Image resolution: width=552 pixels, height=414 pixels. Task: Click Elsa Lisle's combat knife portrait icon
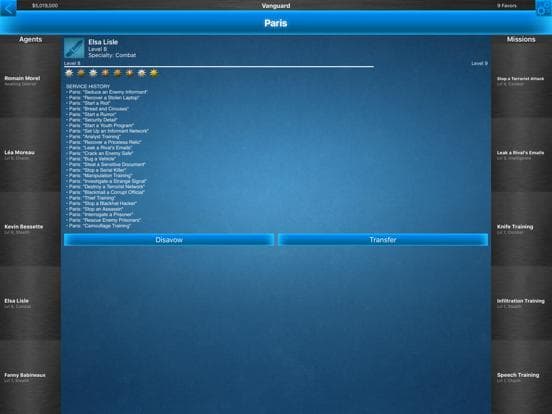coord(74,48)
